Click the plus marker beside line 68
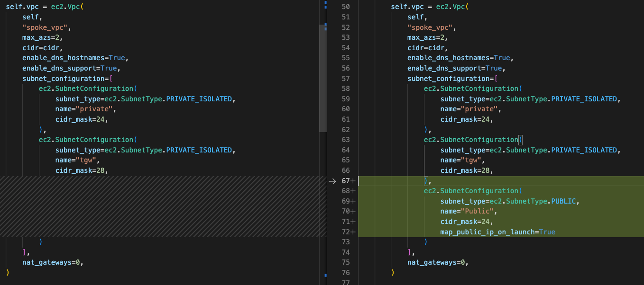Viewport: 644px width, 285px height. [353, 191]
